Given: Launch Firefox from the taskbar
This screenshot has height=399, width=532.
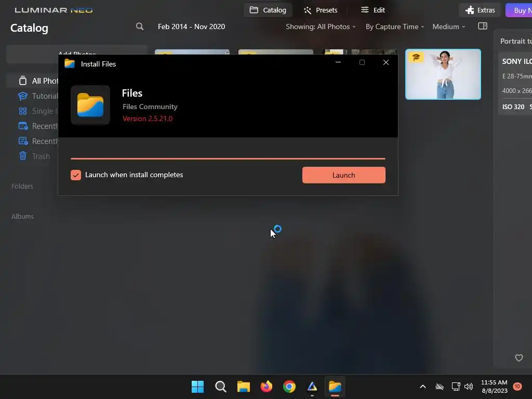Looking at the screenshot, I should pos(267,387).
